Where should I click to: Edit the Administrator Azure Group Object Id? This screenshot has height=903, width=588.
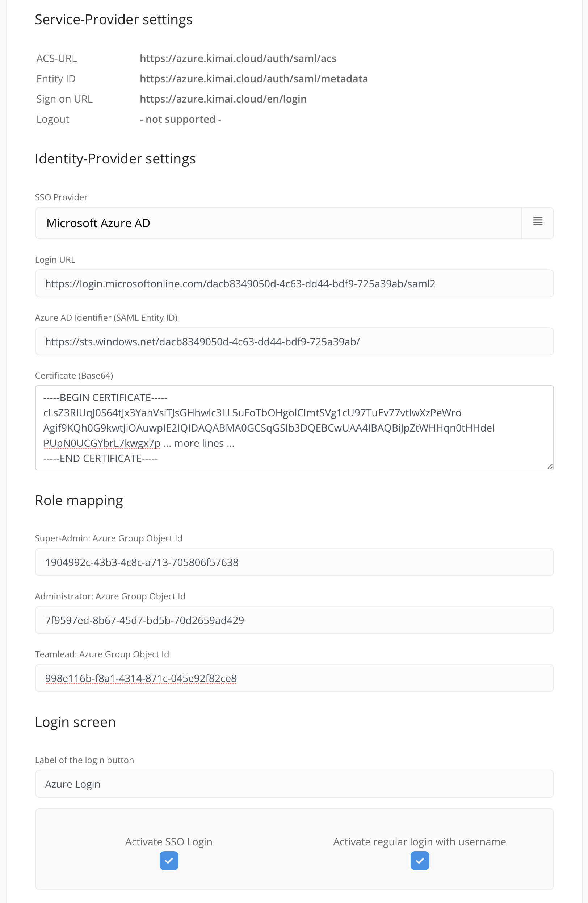click(x=294, y=620)
